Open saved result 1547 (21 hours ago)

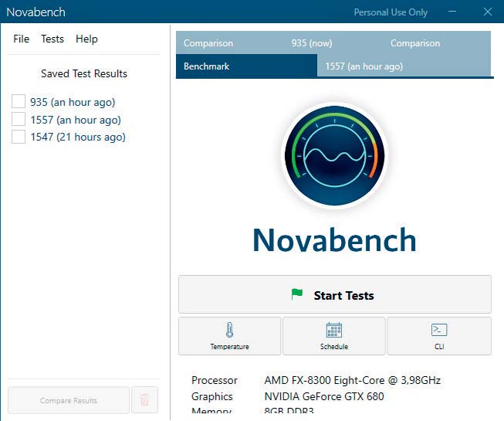pos(78,137)
